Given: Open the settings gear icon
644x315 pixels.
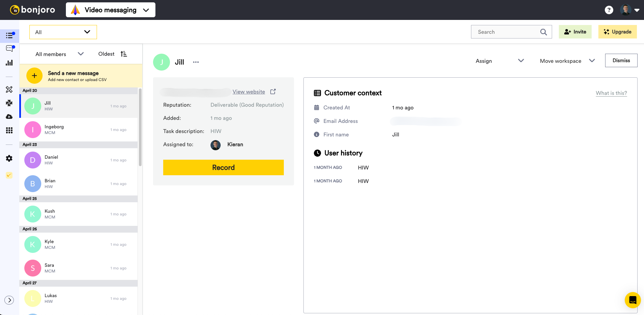Looking at the screenshot, I should click(x=9, y=158).
